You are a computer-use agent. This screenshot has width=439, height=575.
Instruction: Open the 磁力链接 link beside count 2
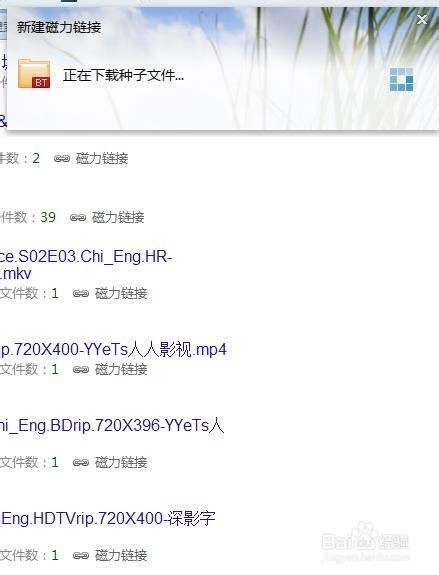102,158
